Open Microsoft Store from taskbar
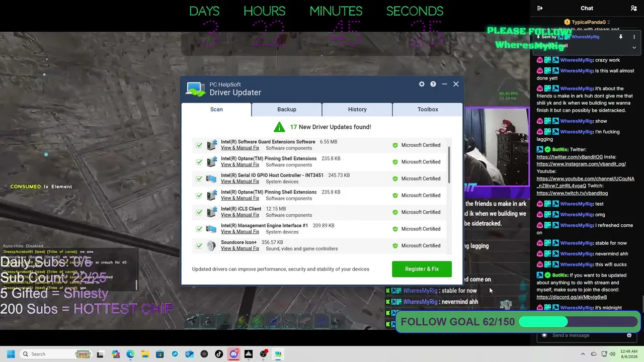Screen dimensions: 644x362 (159, 354)
